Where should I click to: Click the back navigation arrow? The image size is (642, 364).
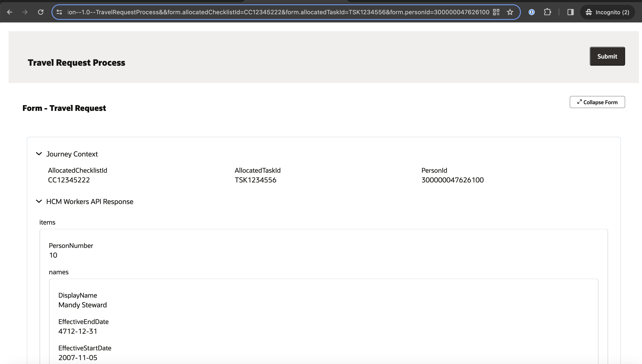[10, 12]
